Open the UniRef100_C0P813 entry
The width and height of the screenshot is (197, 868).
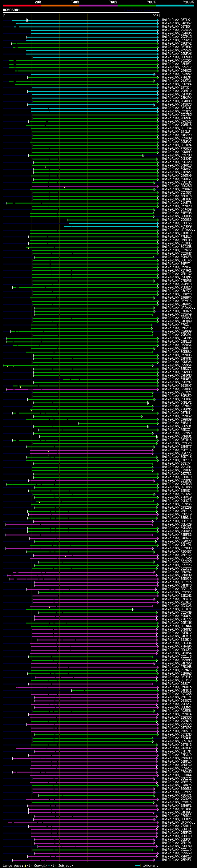tap(176, 165)
